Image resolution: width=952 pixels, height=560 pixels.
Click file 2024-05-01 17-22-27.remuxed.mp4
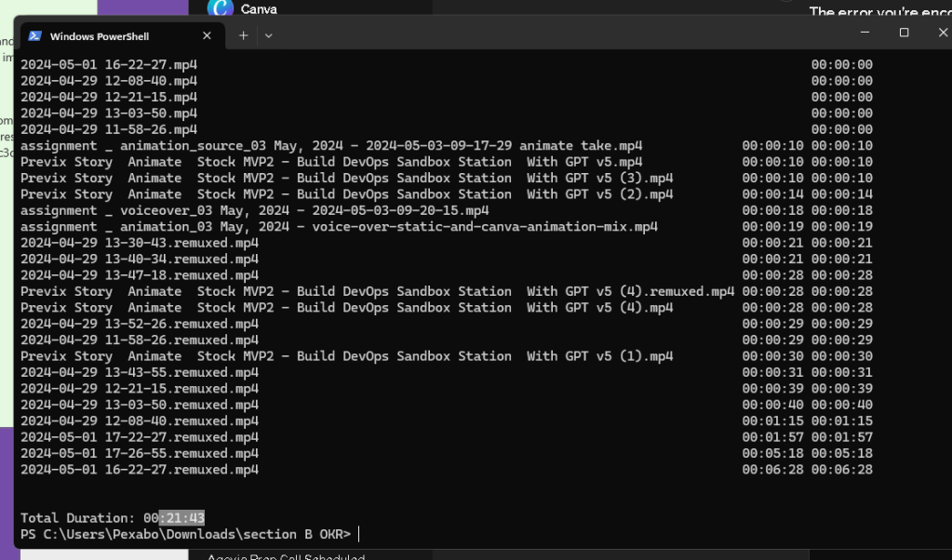point(140,437)
